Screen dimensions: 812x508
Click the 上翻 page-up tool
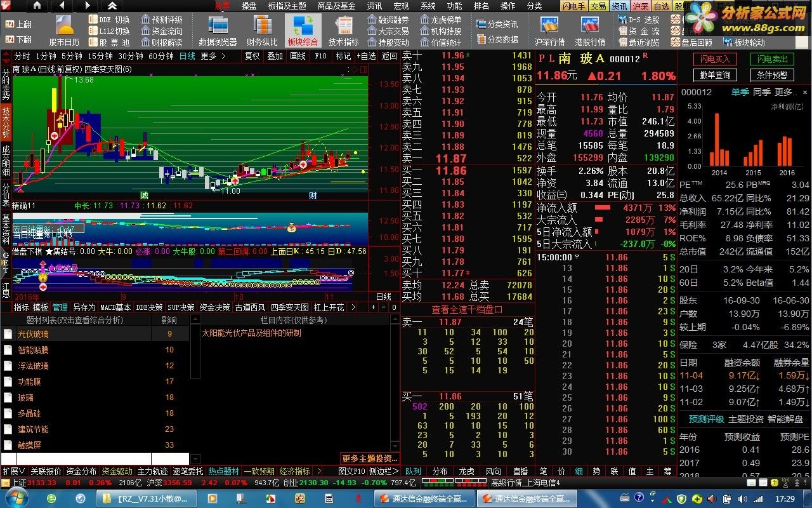tap(19, 24)
